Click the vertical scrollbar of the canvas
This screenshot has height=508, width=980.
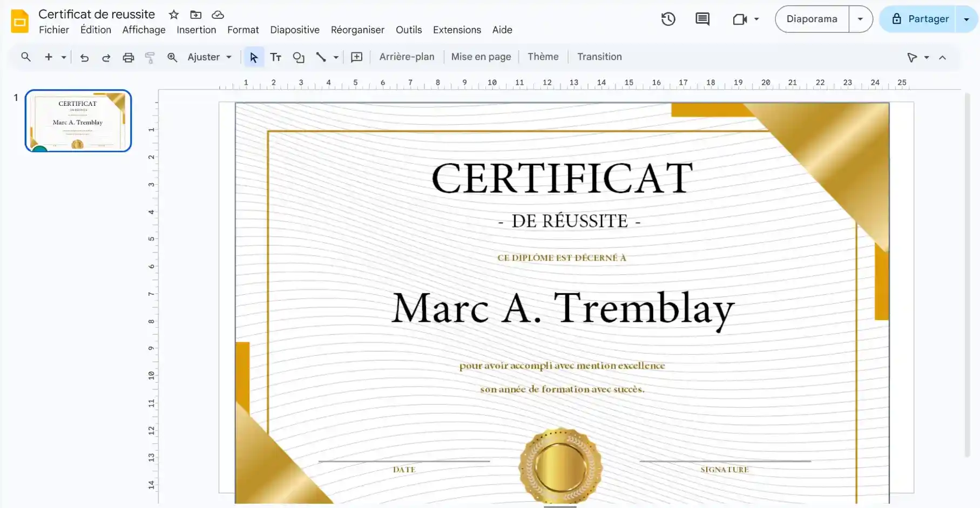[x=967, y=275]
